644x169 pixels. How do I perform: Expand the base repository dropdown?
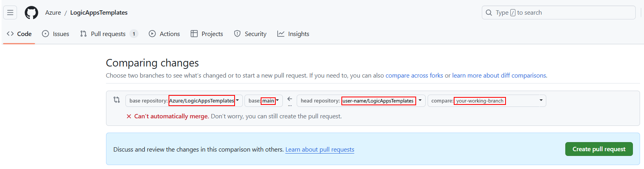click(x=184, y=101)
